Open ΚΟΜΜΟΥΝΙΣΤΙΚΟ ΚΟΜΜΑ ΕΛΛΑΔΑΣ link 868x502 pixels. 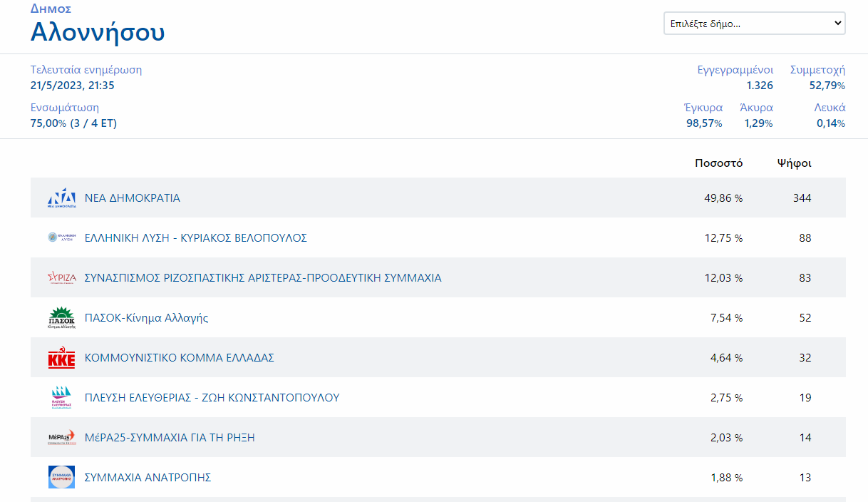(180, 358)
